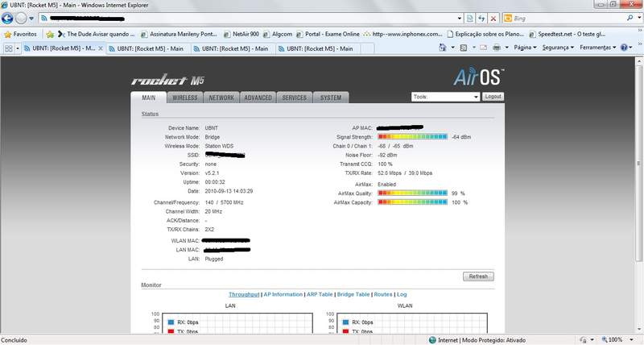Open the Routes link
This screenshot has height=345, width=644.
[x=383, y=294]
